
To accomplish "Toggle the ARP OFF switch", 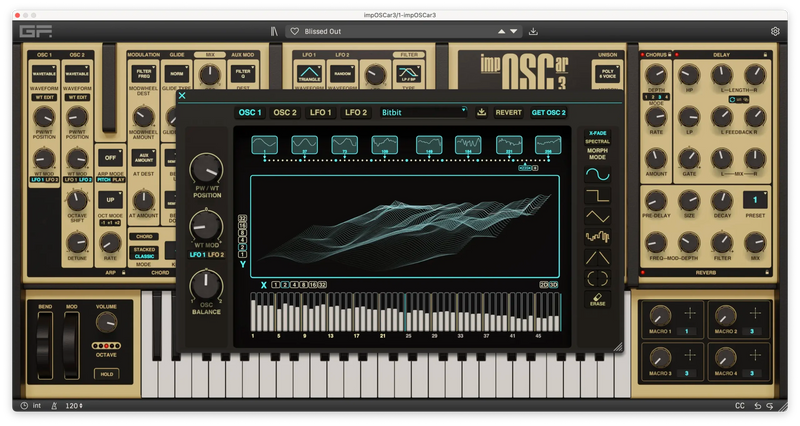I will point(108,157).
